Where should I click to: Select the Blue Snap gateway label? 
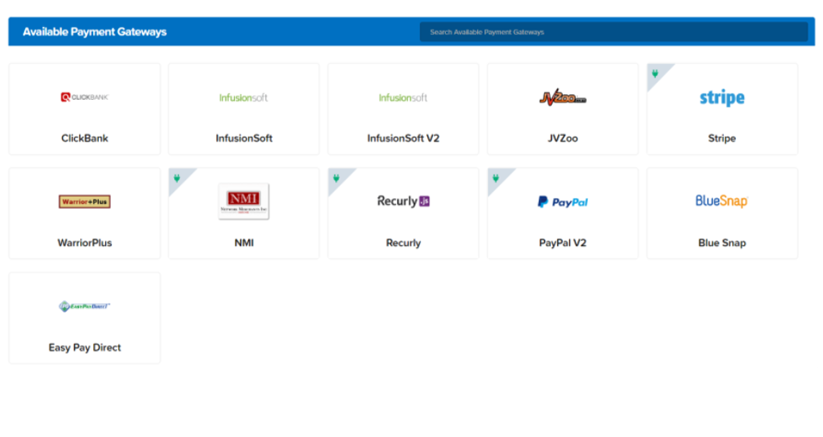[722, 242]
